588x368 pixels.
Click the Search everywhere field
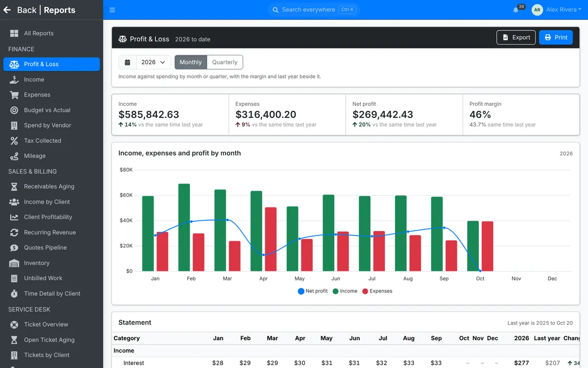tap(313, 10)
